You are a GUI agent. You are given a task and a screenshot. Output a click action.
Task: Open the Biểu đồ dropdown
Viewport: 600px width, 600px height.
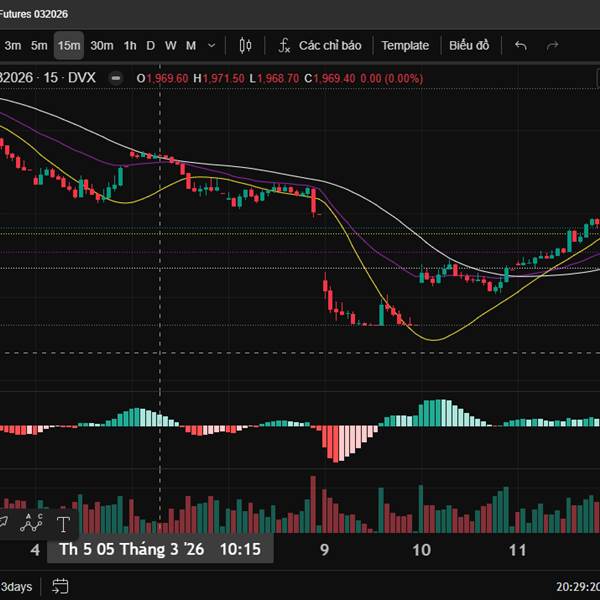coord(469,45)
